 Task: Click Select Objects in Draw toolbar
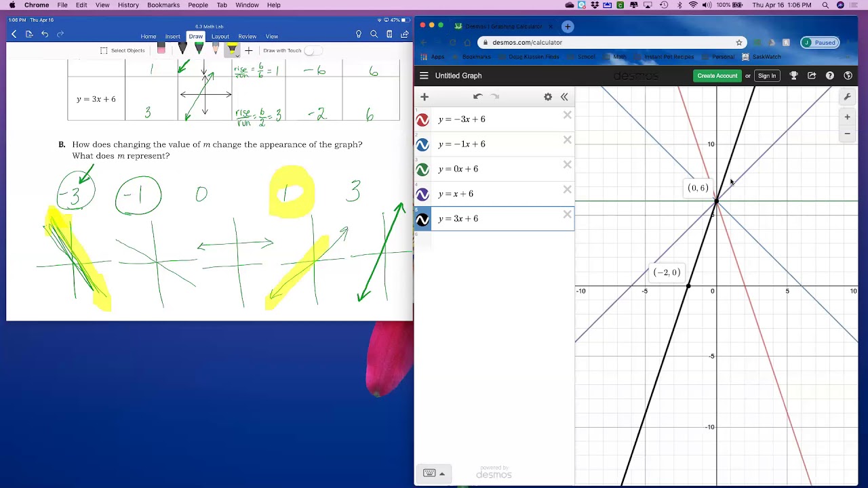(x=123, y=50)
